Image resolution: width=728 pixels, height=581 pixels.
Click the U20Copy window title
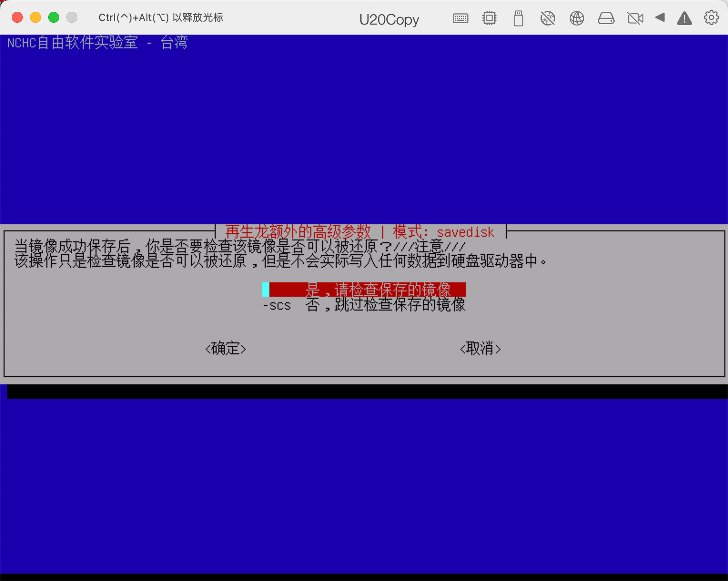point(389,19)
